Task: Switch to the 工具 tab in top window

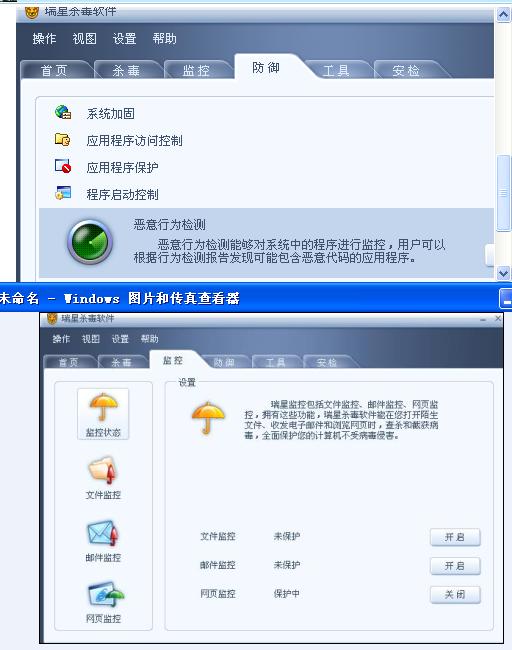Action: (x=336, y=70)
